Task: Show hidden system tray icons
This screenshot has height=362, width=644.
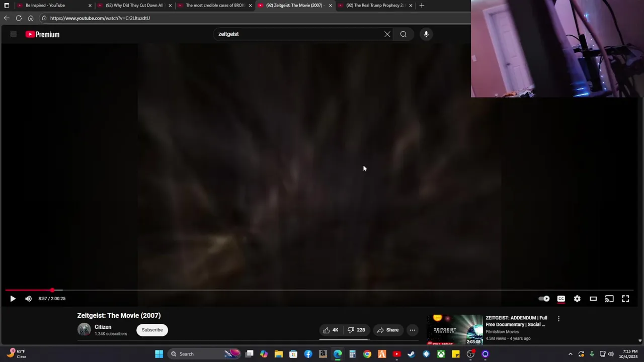Action: [571, 354]
